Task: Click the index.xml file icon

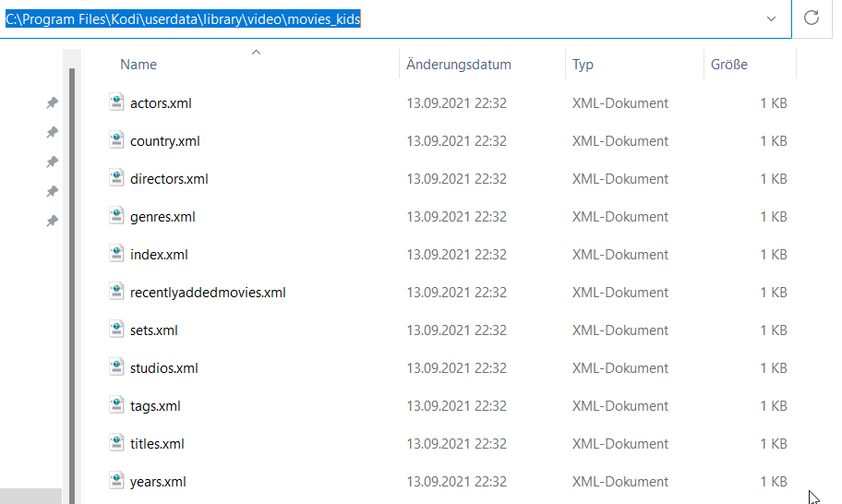Action: coord(116,253)
